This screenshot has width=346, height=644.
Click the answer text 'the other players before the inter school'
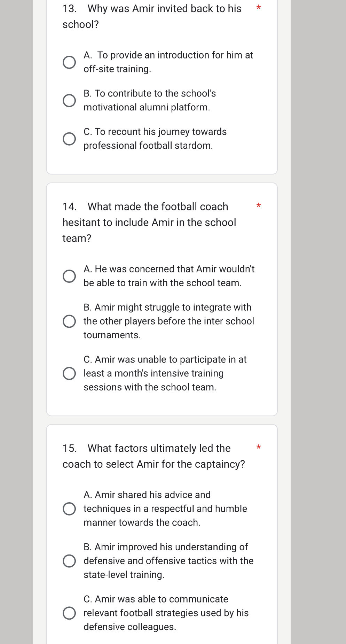point(169,321)
